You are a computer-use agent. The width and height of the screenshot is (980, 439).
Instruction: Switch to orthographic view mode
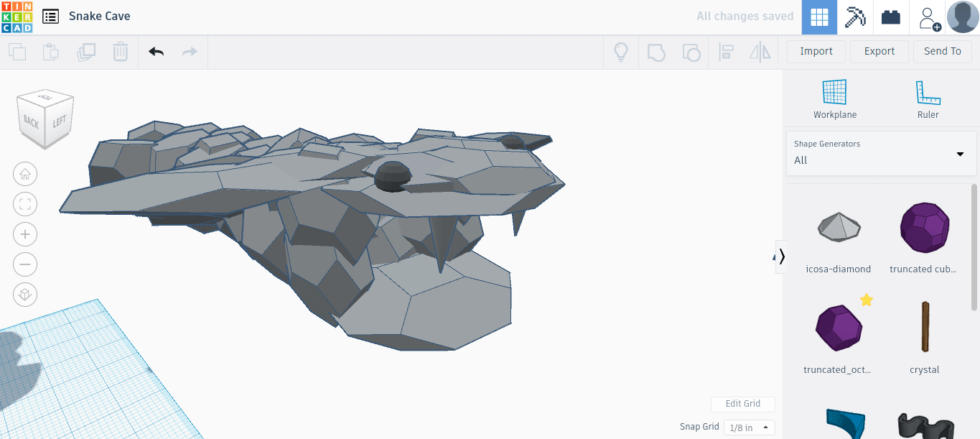click(x=25, y=295)
